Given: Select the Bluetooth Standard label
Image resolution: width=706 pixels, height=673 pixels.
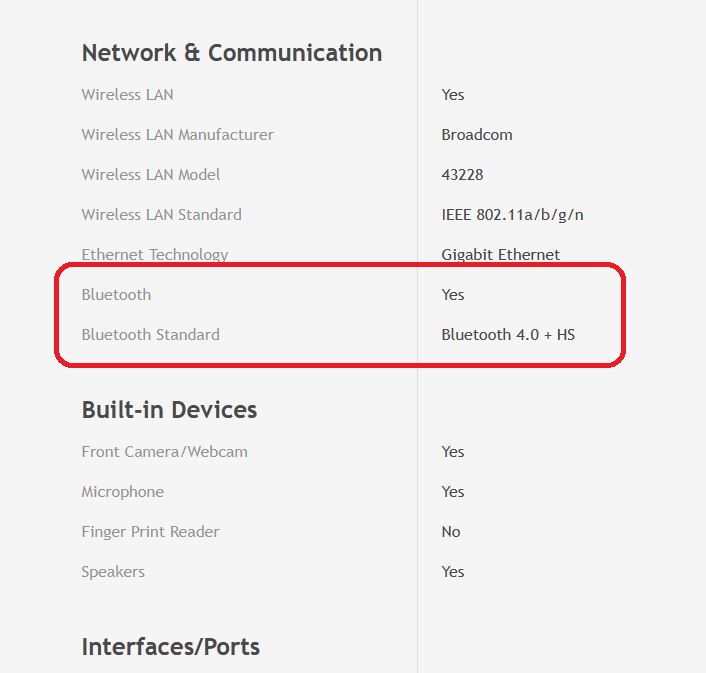Looking at the screenshot, I should (150, 335).
